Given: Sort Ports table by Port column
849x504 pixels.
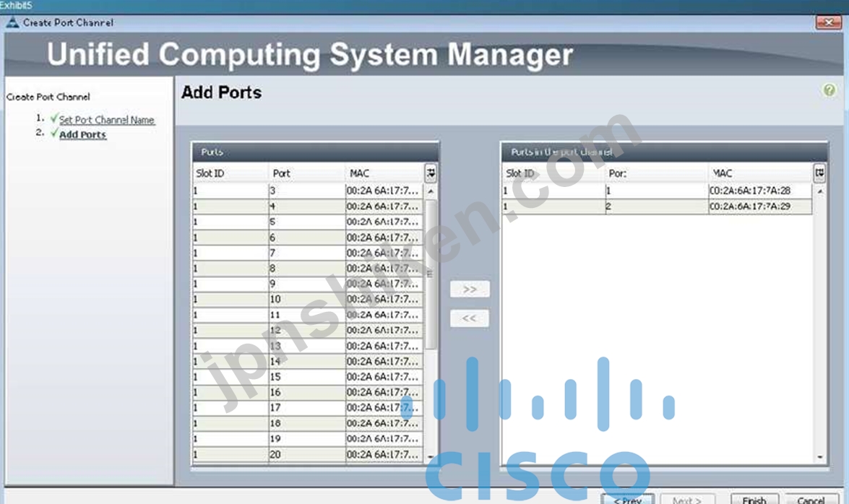Looking at the screenshot, I should click(306, 173).
